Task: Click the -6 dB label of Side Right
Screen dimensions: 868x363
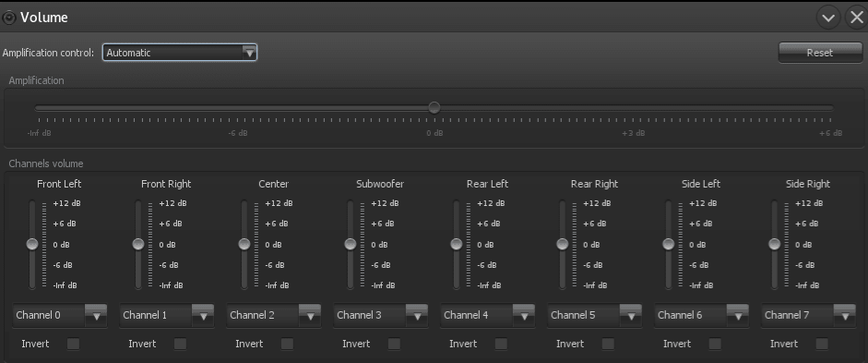Action: pos(805,265)
